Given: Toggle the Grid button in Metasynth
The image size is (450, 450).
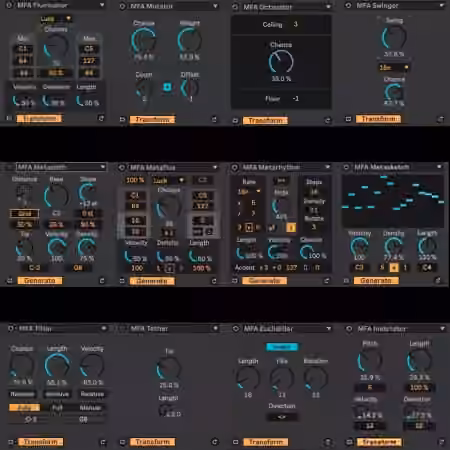Looking at the screenshot, I should (x=24, y=214).
